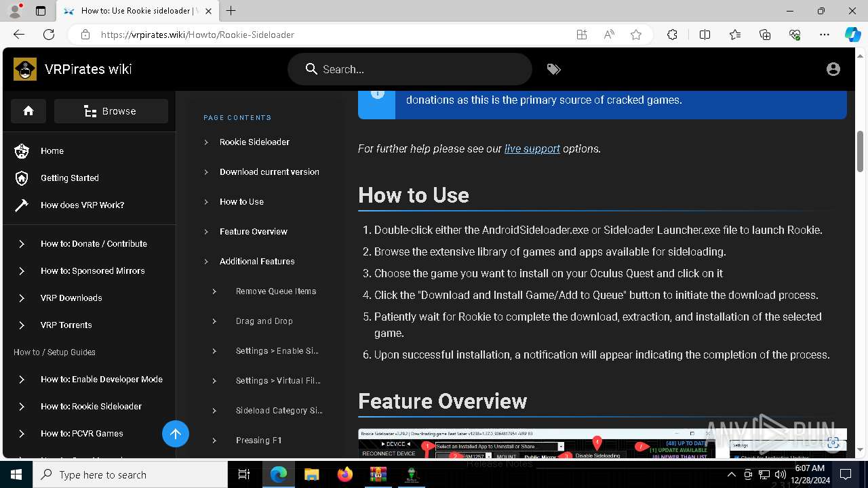Add page to favorites star icon
The image size is (868, 488).
click(636, 35)
